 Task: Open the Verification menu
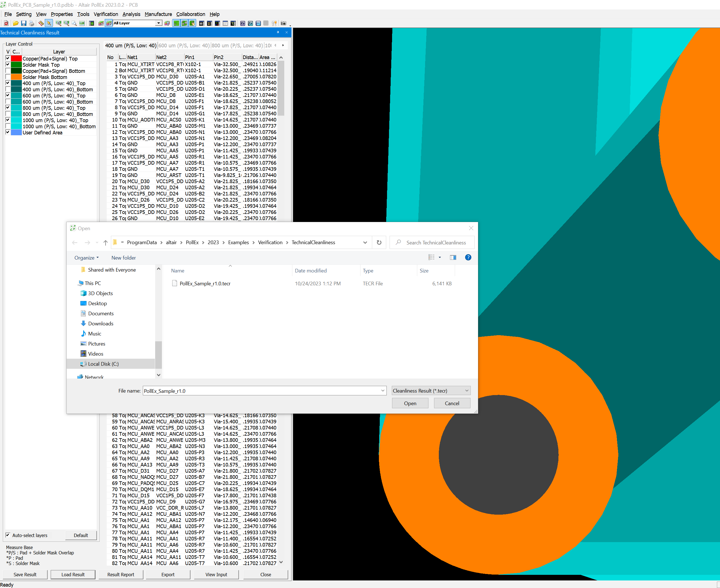tap(106, 14)
